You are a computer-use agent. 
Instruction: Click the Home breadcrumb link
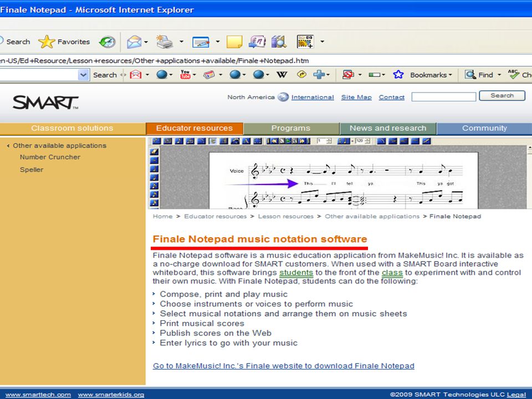pos(162,216)
